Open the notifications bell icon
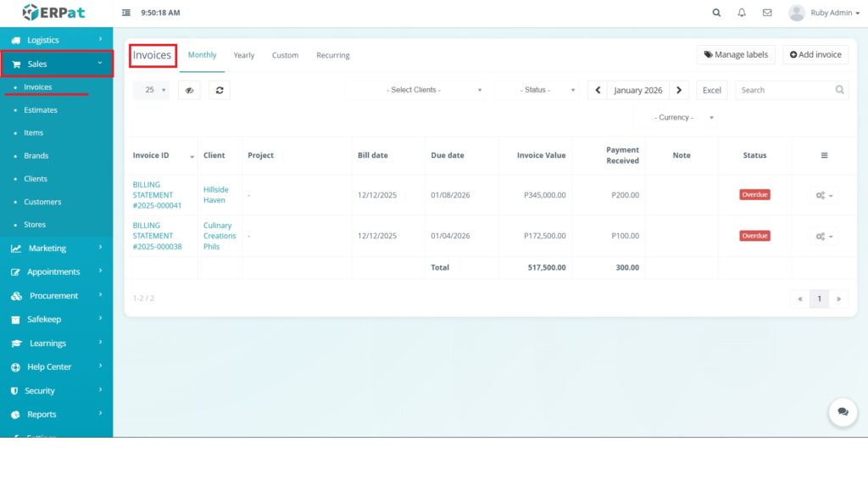The width and height of the screenshot is (868, 486). click(x=742, y=13)
